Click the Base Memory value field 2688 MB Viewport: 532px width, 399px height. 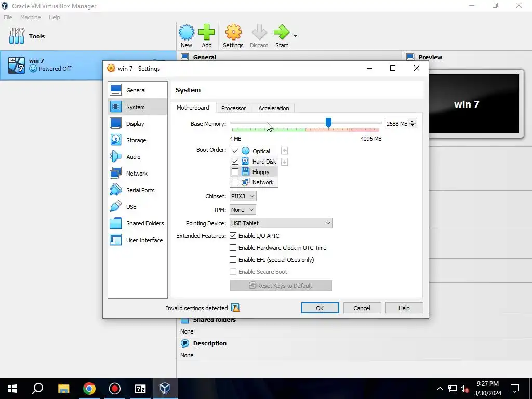pos(396,124)
